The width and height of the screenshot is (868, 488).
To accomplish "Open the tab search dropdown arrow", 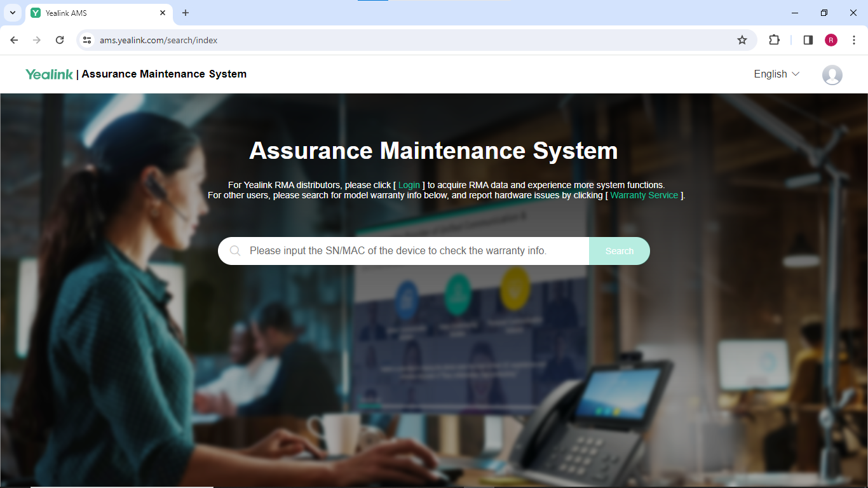I will click(12, 13).
